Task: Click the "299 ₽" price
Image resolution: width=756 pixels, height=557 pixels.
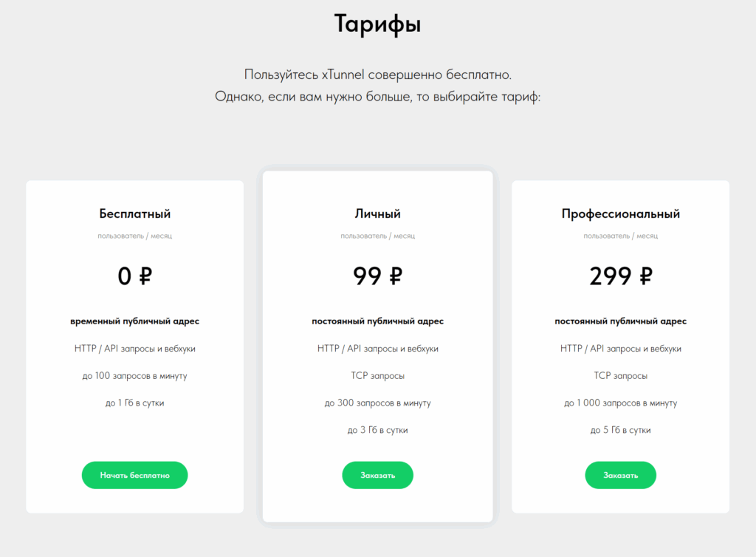Action: [620, 276]
